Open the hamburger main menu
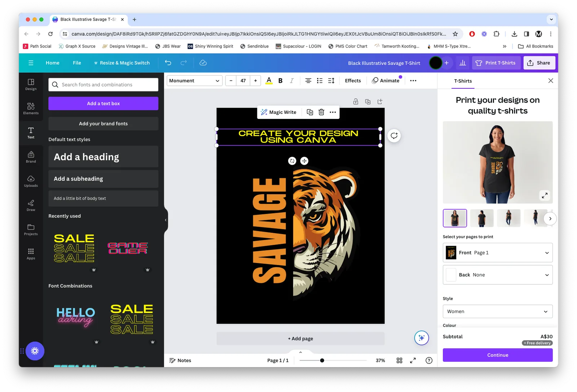Image resolution: width=577 pixels, height=392 pixels. tap(31, 63)
